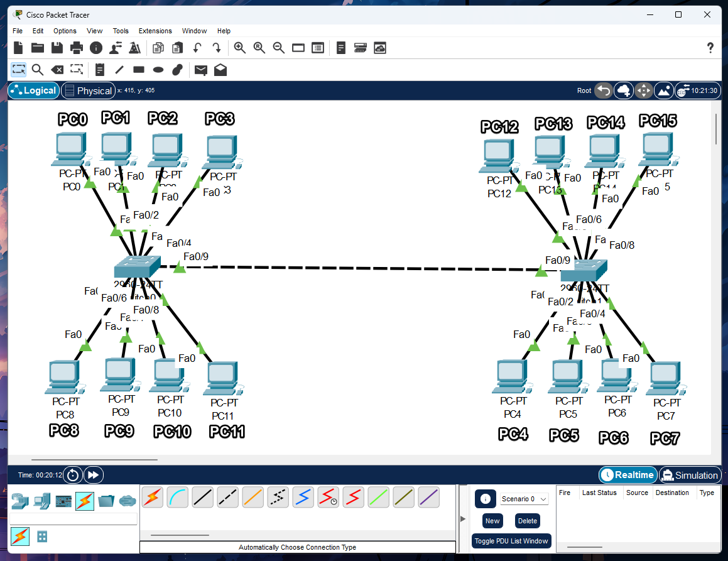
Task: Open the Edit menu
Action: pos(38,31)
